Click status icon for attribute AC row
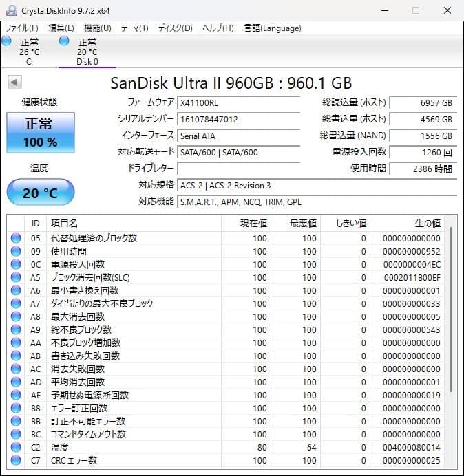 (16, 369)
